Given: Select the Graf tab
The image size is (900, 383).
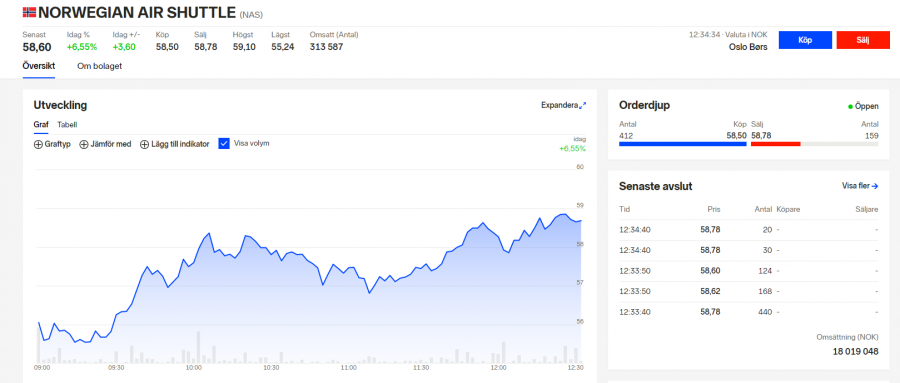Looking at the screenshot, I should 41,125.
